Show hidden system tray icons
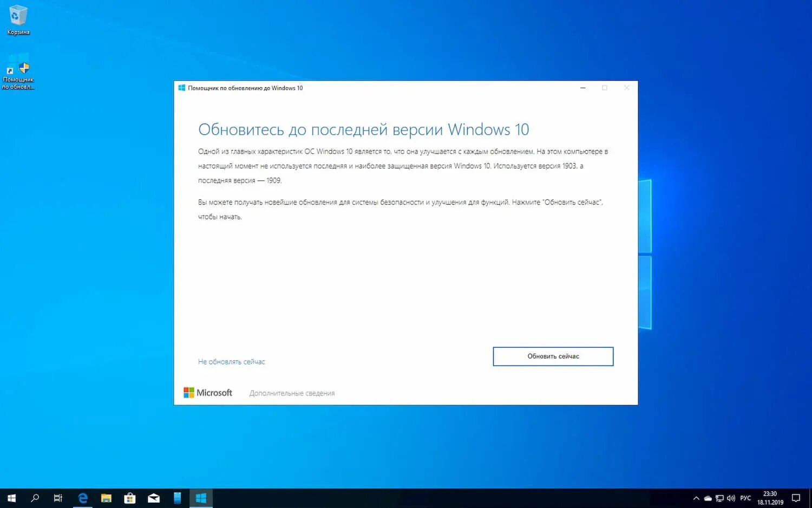The image size is (812, 508). click(696, 498)
